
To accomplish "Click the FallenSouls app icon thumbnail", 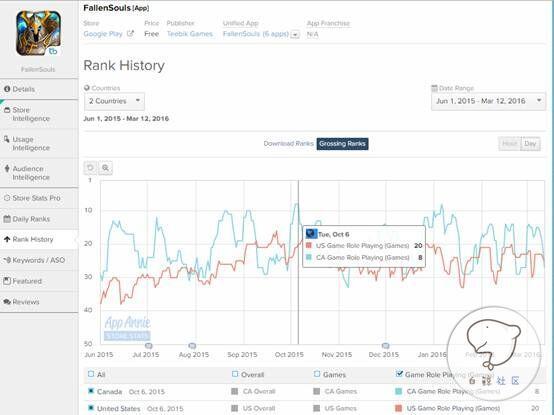I will coord(38,33).
